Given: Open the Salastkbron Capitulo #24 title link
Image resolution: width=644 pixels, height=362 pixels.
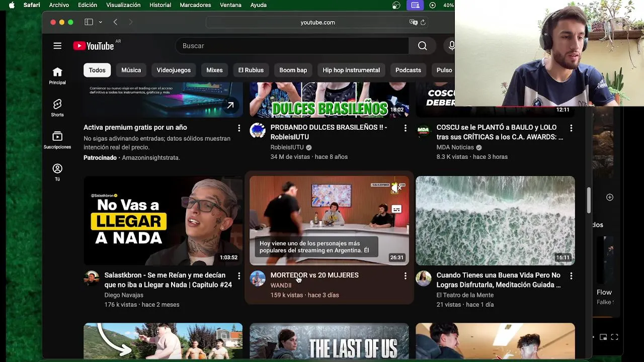Looking at the screenshot, I should [x=168, y=280].
